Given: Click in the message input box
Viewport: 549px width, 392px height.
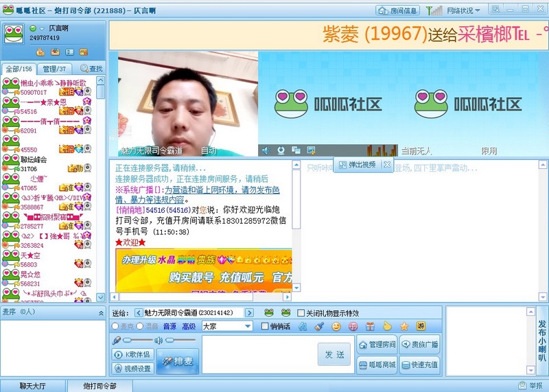Looking at the screenshot, I should coord(259,354).
